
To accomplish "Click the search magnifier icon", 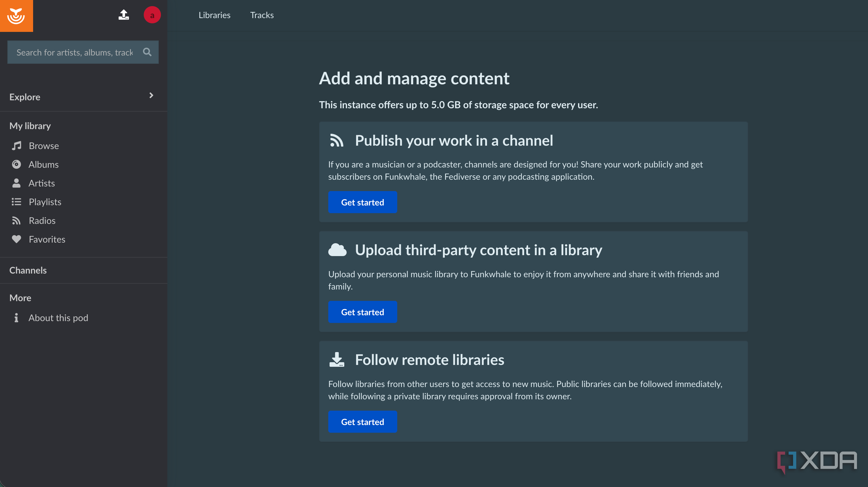I will click(147, 52).
